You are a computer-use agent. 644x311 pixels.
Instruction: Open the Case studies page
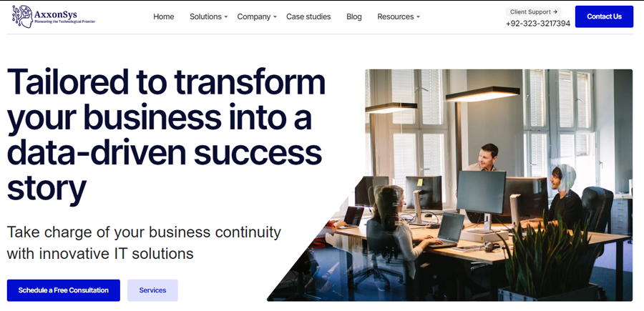[x=308, y=16]
